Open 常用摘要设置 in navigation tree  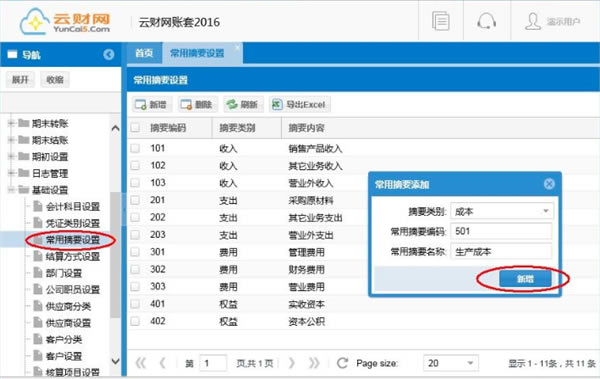[x=73, y=240]
